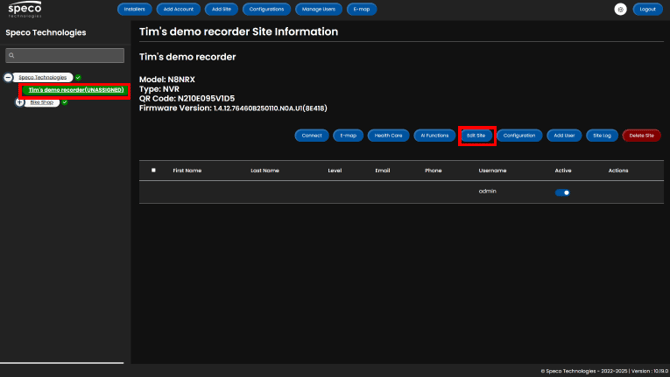Open the Add Account page
The height and width of the screenshot is (377, 670).
[178, 9]
